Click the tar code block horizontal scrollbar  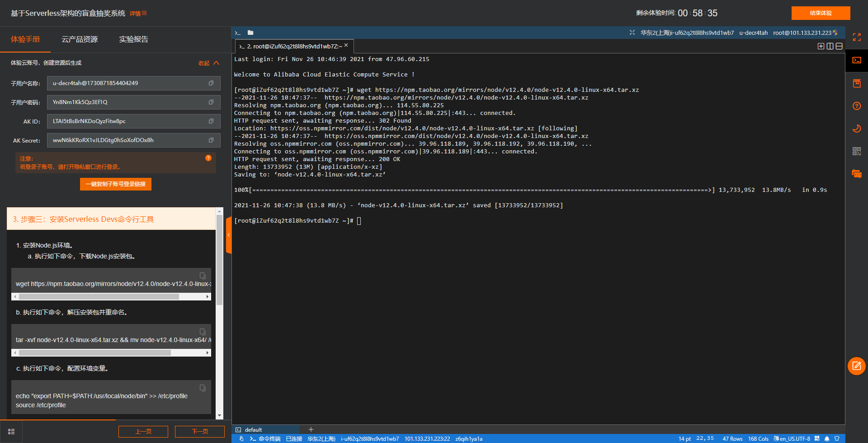(95, 353)
